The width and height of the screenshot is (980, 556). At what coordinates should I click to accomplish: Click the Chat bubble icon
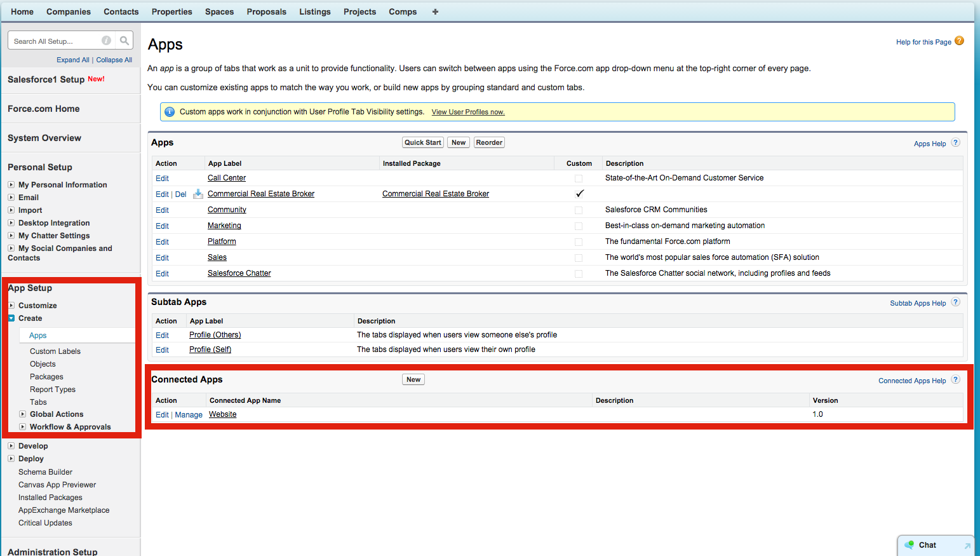click(910, 545)
